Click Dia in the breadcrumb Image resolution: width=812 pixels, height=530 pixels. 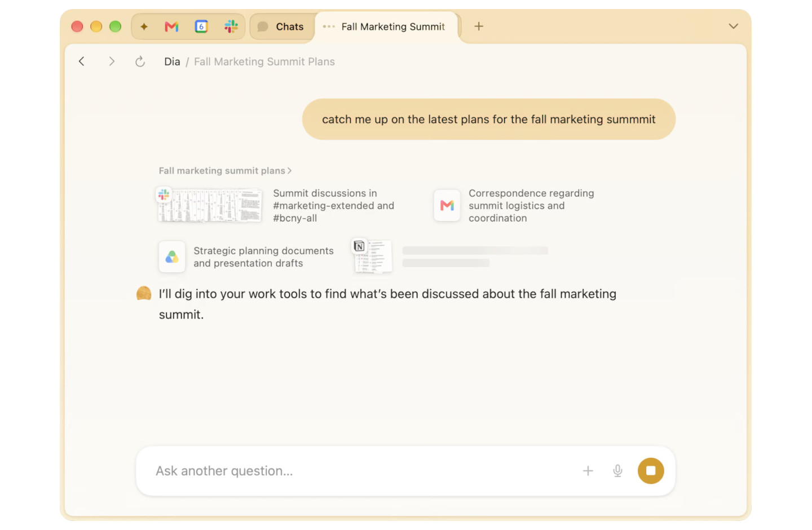[x=172, y=61]
